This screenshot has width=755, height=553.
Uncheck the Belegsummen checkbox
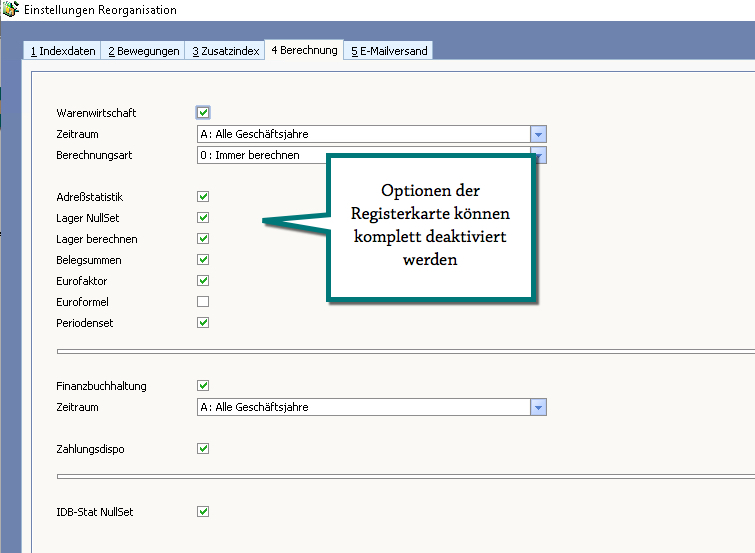click(x=203, y=260)
